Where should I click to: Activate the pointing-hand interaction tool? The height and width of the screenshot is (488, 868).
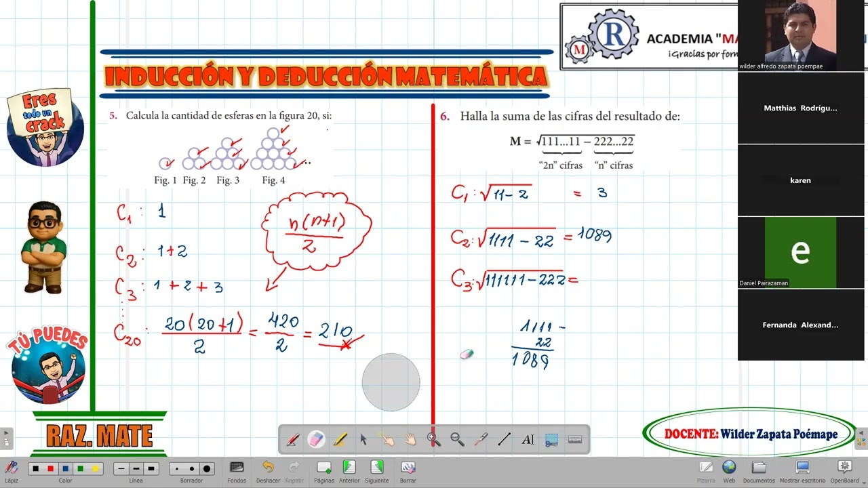[387, 440]
